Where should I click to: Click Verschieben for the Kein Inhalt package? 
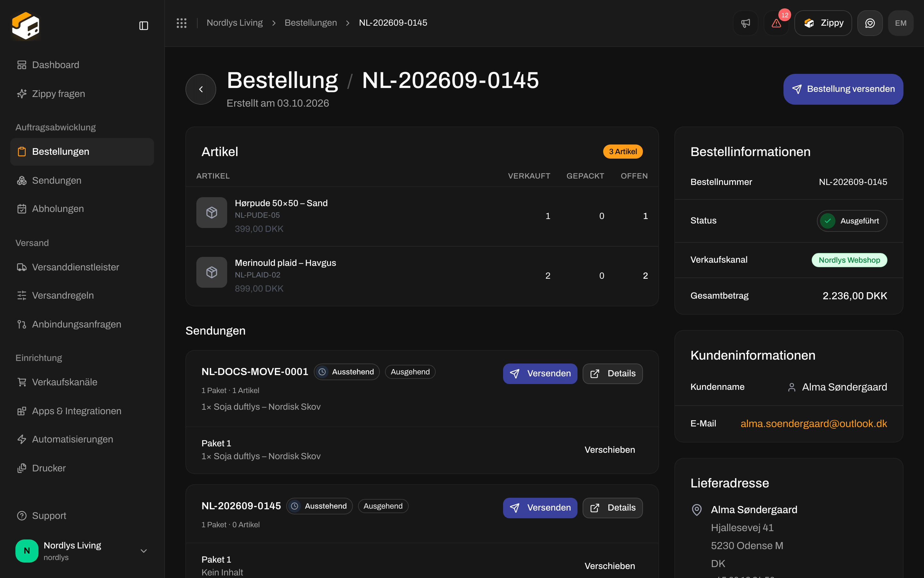pos(610,566)
